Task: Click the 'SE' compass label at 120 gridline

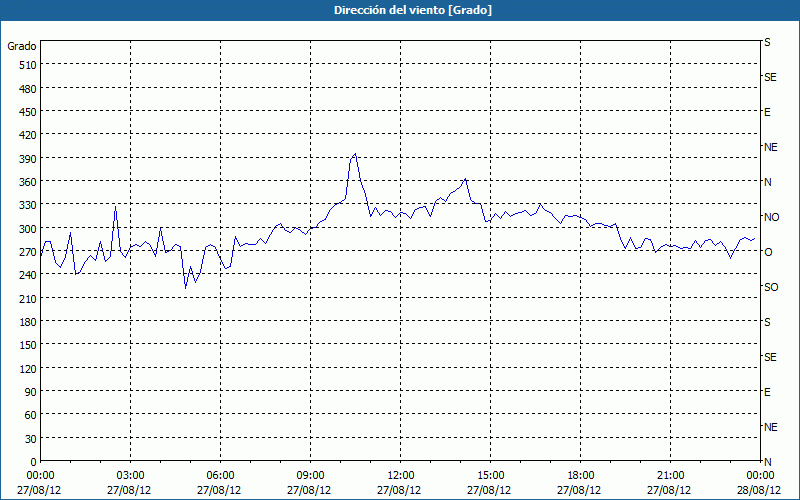Action: pyautogui.click(x=770, y=357)
